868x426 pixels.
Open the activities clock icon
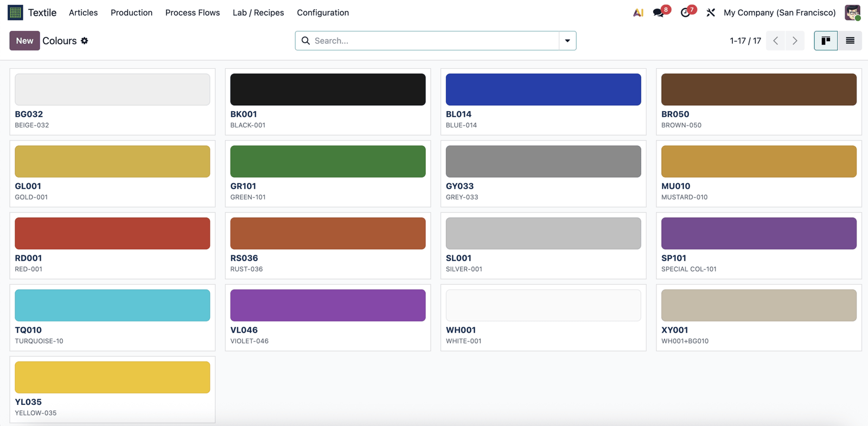pyautogui.click(x=685, y=12)
